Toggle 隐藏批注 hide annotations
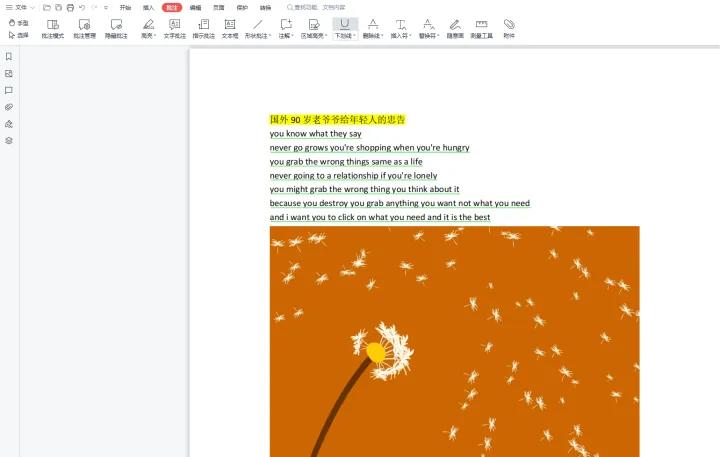The width and height of the screenshot is (720, 457). click(116, 27)
